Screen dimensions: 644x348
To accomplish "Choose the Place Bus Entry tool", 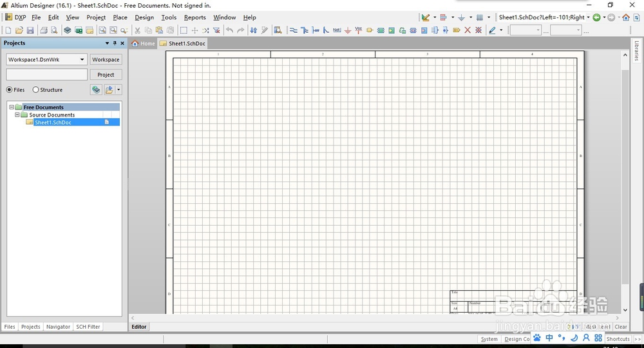I will click(326, 30).
